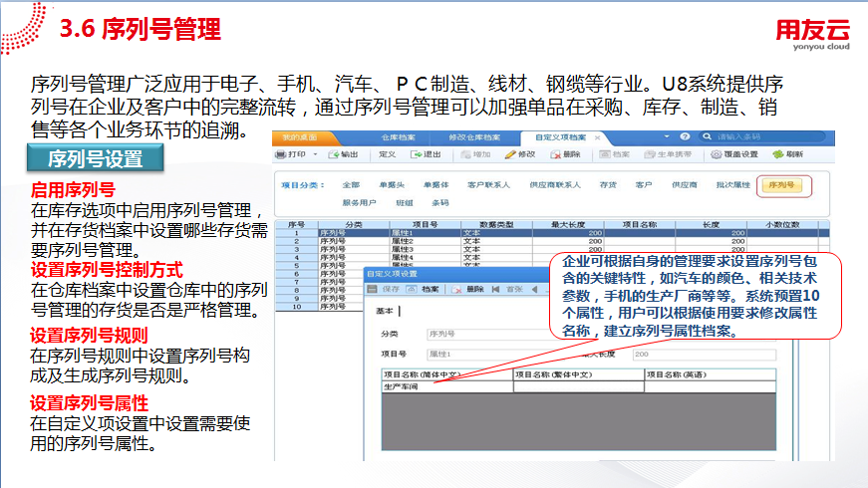Open the dropdown arrow beside 打印
Image resolution: width=868 pixels, height=488 pixels.
tap(316, 154)
